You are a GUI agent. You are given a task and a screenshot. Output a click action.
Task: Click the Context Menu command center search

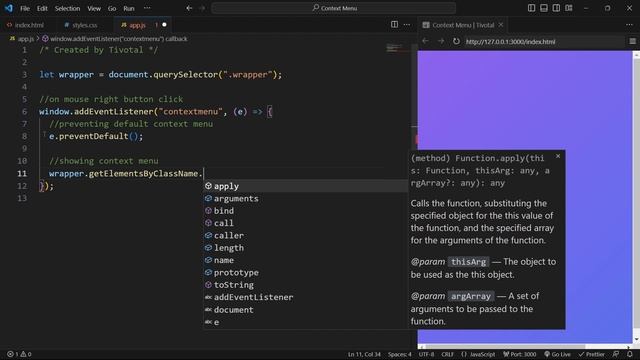tap(333, 8)
